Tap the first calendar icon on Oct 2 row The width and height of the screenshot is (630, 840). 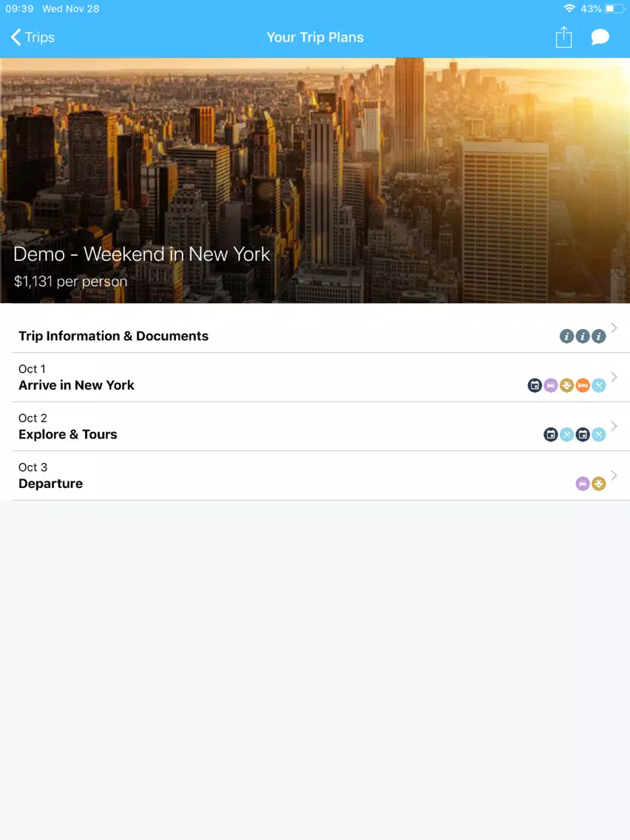551,435
